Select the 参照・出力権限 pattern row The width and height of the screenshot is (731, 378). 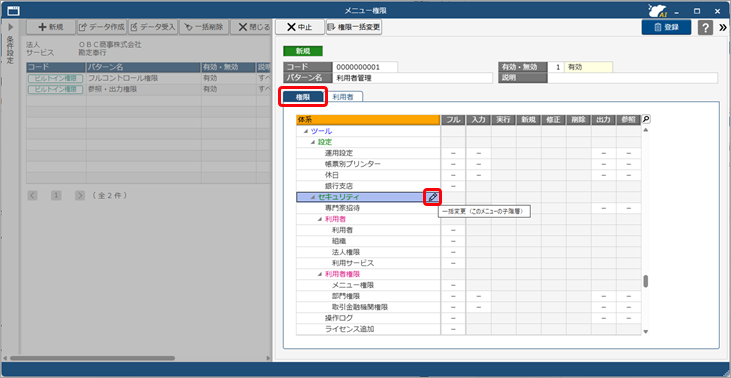[x=148, y=89]
